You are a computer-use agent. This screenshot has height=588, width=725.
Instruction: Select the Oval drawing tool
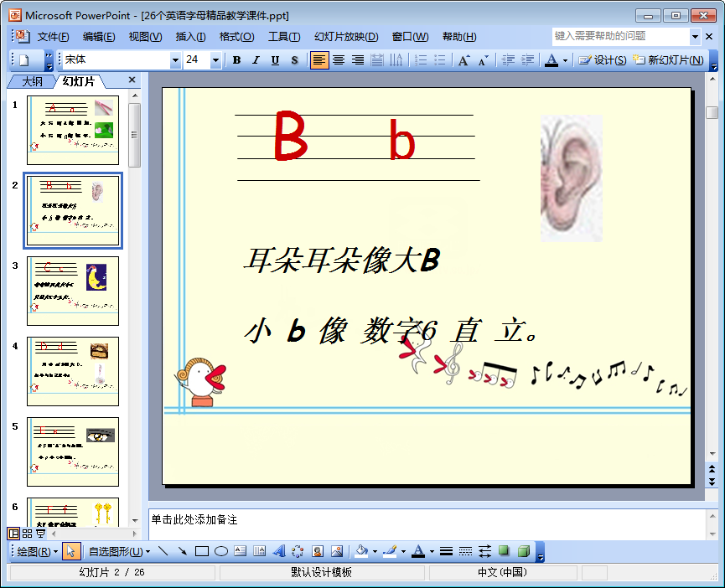click(x=221, y=551)
